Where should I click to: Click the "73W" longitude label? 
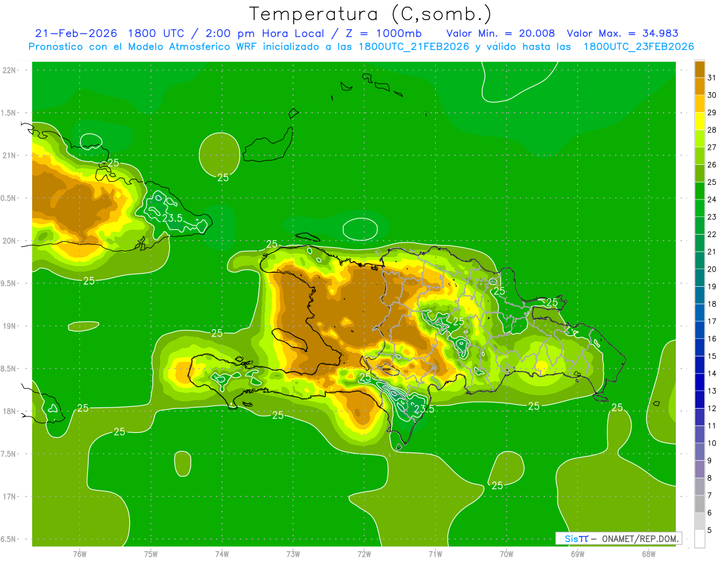293,553
